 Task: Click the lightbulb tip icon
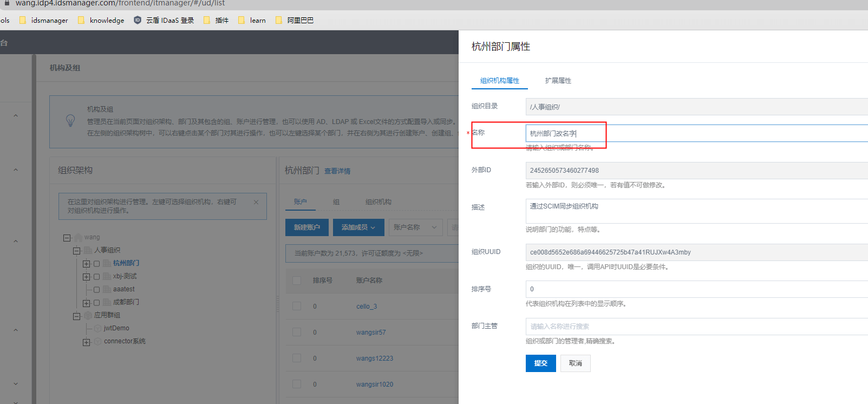pyautogui.click(x=70, y=120)
